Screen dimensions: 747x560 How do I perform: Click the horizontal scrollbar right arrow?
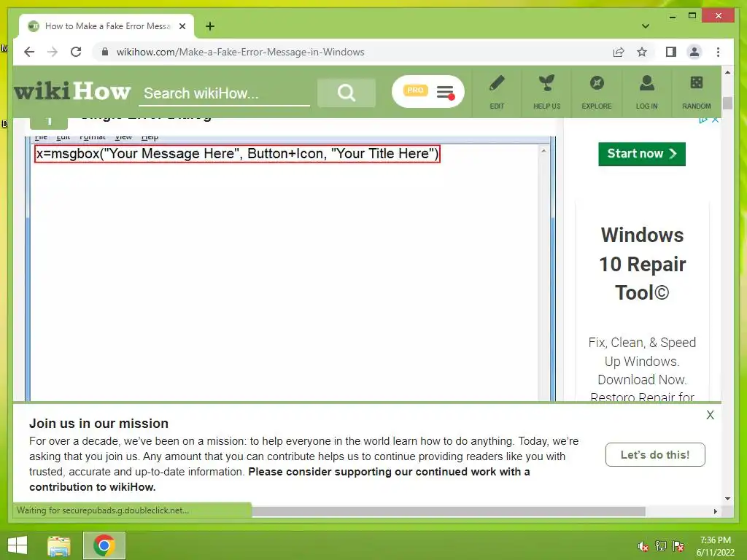pyautogui.click(x=715, y=511)
